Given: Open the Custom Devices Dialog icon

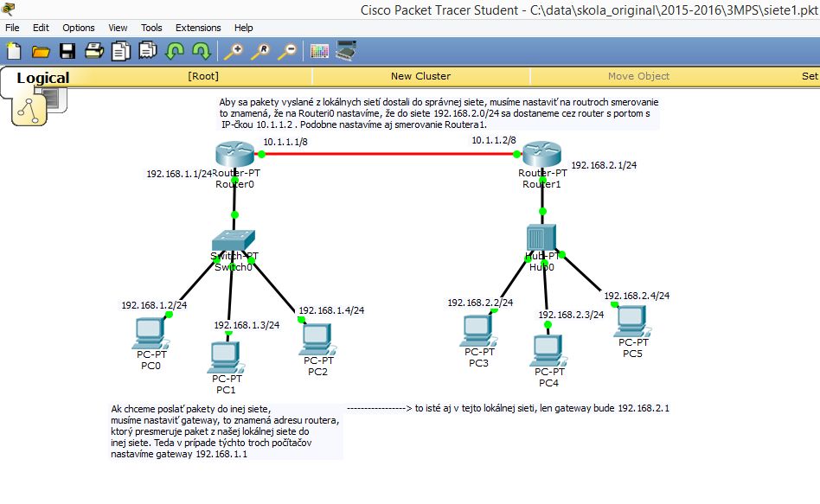Looking at the screenshot, I should click(x=346, y=51).
